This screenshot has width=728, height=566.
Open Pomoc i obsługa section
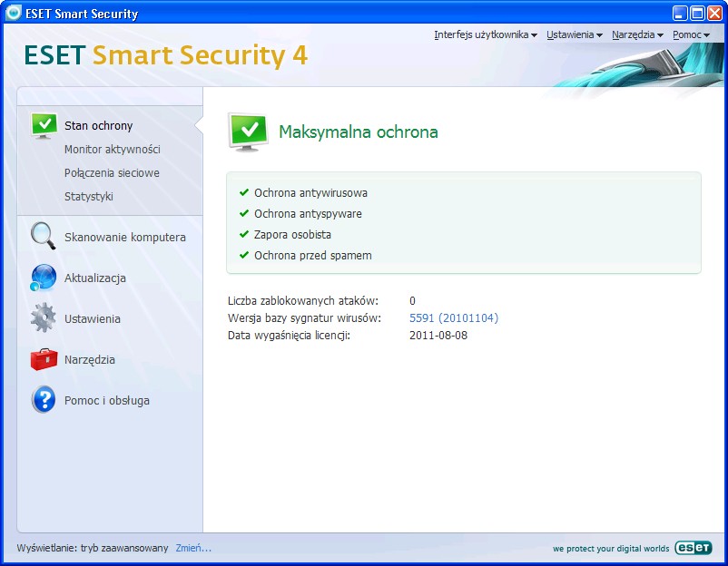pyautogui.click(x=107, y=400)
